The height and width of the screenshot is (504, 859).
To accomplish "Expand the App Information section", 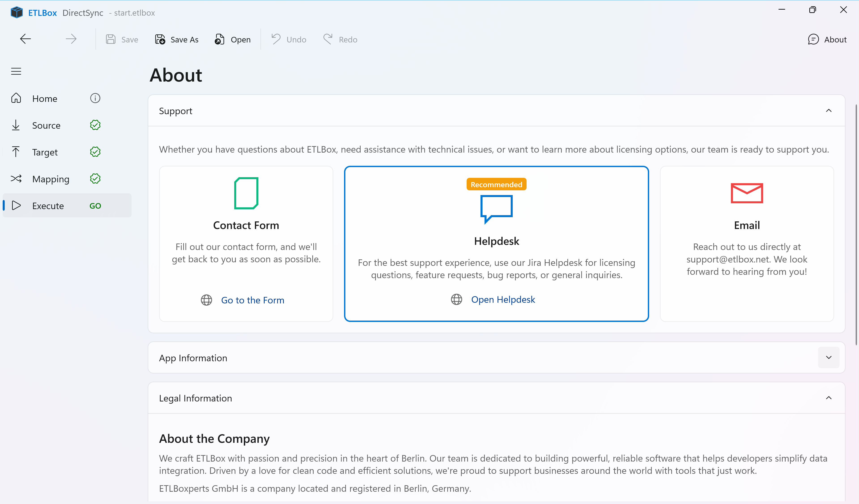I will tap(829, 357).
